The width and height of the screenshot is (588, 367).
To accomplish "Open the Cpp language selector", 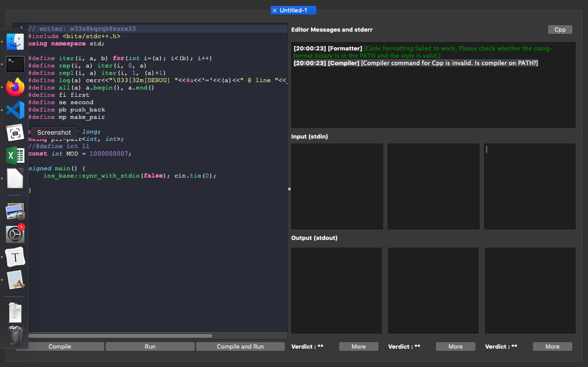I will click(x=560, y=29).
